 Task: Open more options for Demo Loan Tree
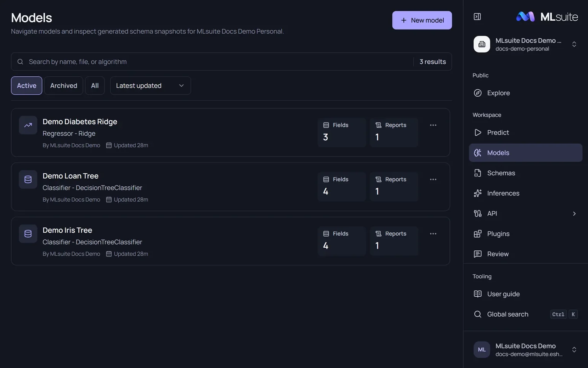(433, 179)
